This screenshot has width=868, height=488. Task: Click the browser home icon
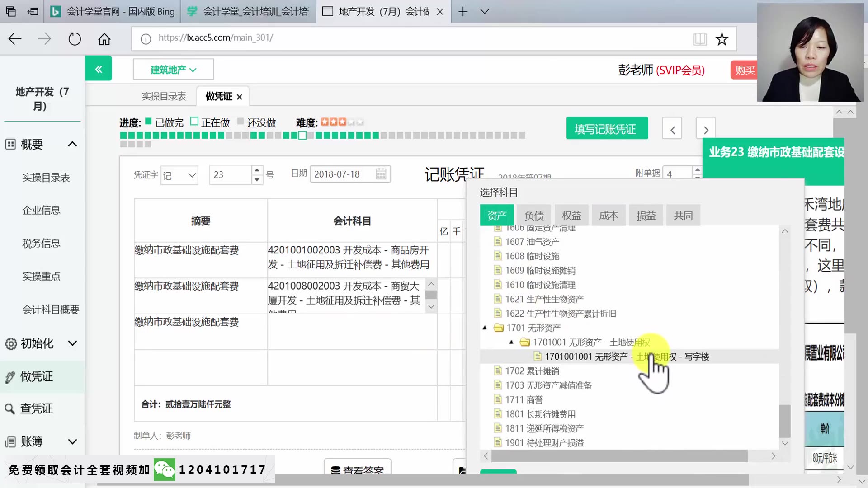(x=104, y=39)
